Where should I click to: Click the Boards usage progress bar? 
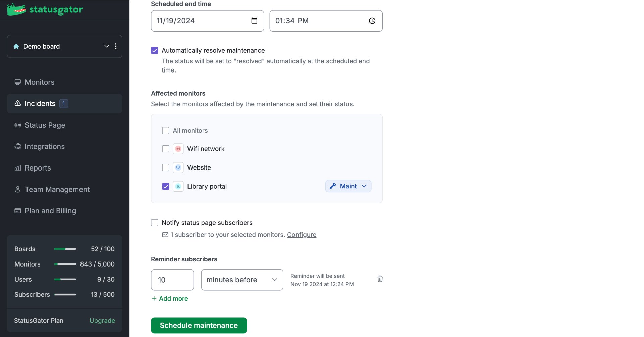(65, 249)
